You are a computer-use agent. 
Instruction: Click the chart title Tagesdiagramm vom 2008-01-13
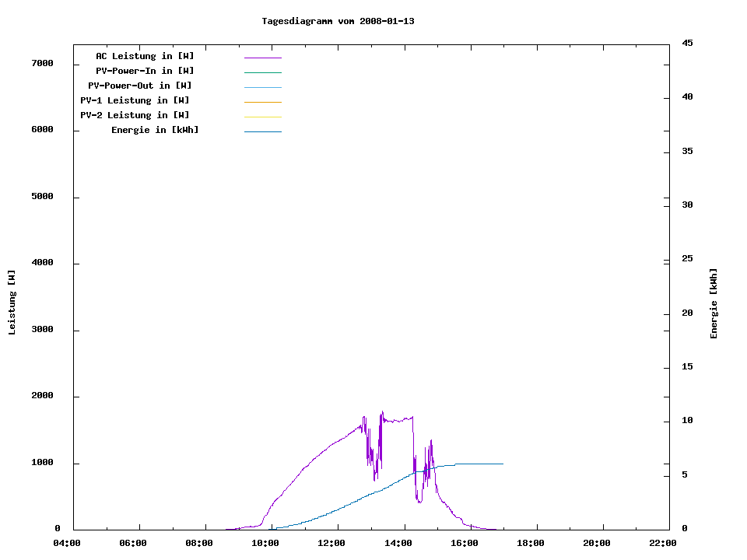pos(338,21)
